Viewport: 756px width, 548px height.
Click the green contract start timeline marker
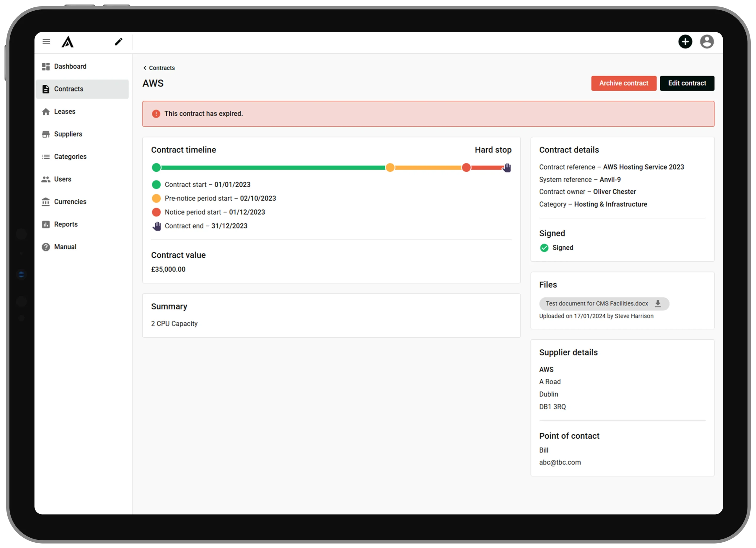coord(156,168)
